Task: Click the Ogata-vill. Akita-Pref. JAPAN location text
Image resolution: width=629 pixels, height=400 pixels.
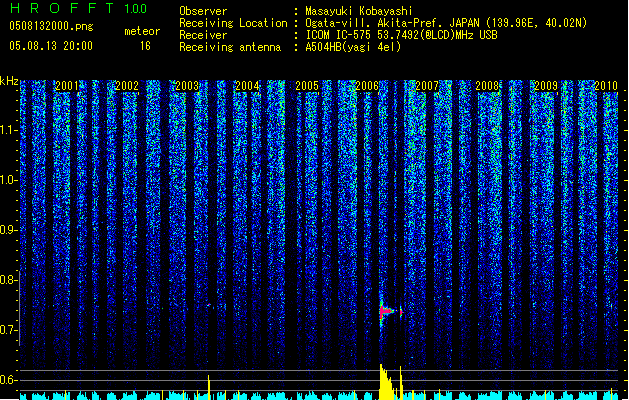Action: pos(446,23)
